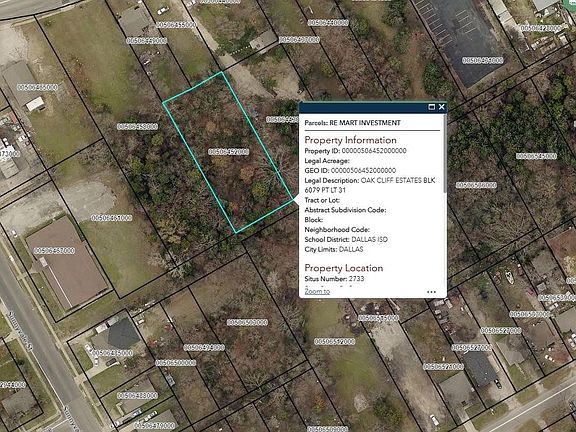The height and width of the screenshot is (432, 576).
Task: Click the Legal Description value text
Action: point(370,185)
